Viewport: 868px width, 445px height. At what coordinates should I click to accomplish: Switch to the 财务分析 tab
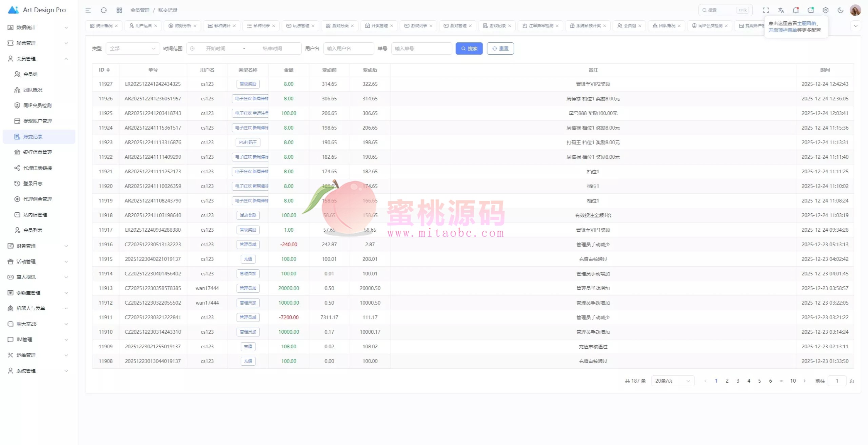tap(182, 26)
